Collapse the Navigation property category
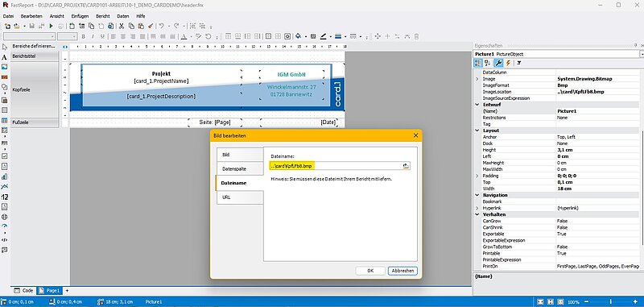This screenshot has width=644, height=307. pyautogui.click(x=477, y=195)
